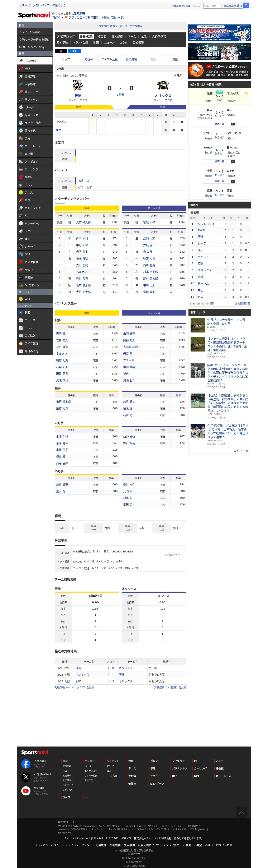Switch to 一球速報 tab

click(x=87, y=59)
